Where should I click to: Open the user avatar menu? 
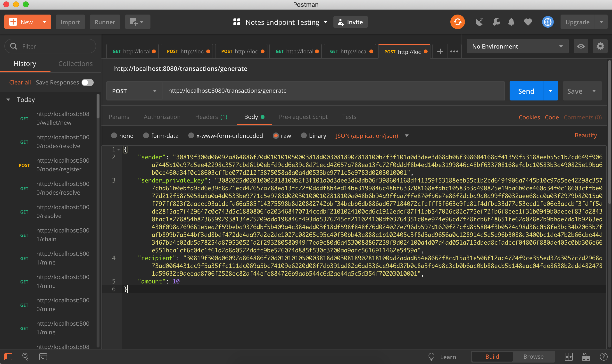(x=548, y=22)
